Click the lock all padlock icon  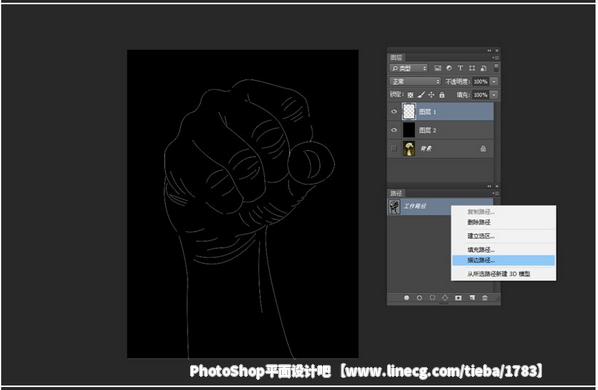(442, 95)
